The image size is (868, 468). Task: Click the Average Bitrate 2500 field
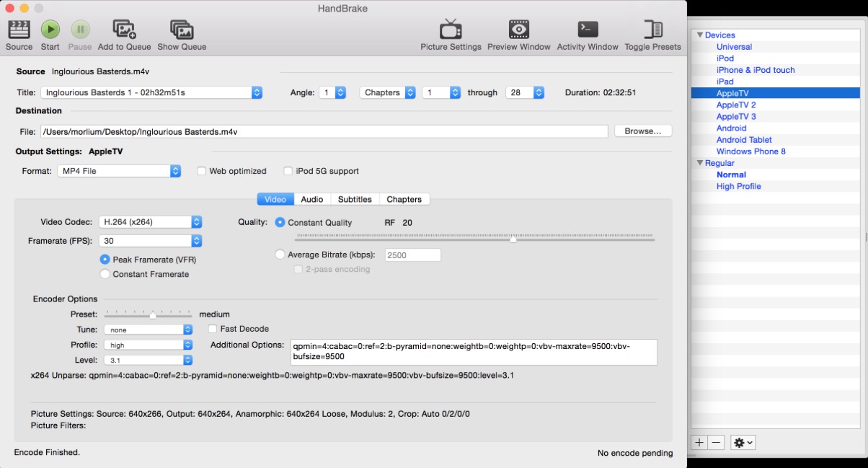pyautogui.click(x=413, y=255)
